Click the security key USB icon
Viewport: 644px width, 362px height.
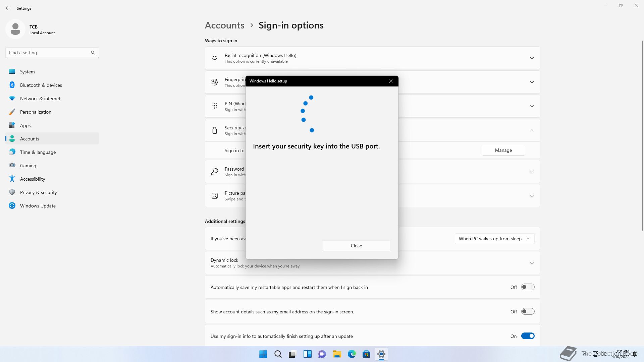[215, 130]
